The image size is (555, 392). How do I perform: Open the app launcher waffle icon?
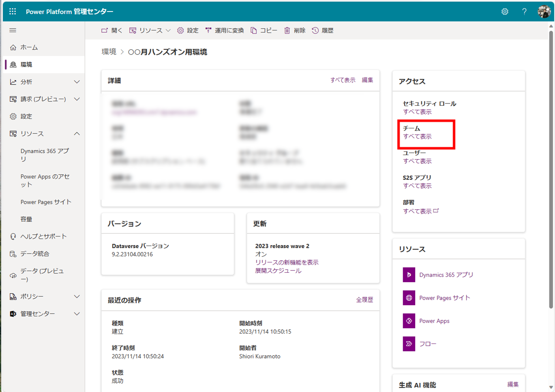pyautogui.click(x=13, y=11)
